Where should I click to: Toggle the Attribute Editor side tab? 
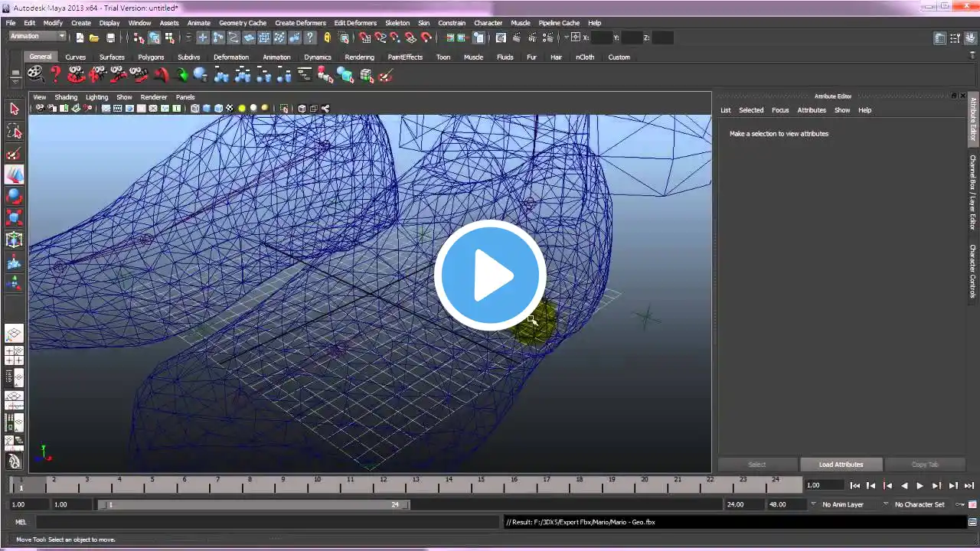(973, 119)
